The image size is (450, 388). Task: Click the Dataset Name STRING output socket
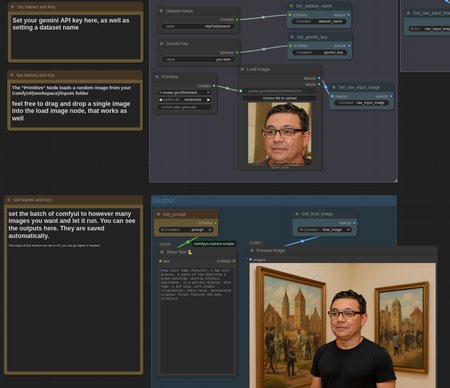(x=237, y=20)
